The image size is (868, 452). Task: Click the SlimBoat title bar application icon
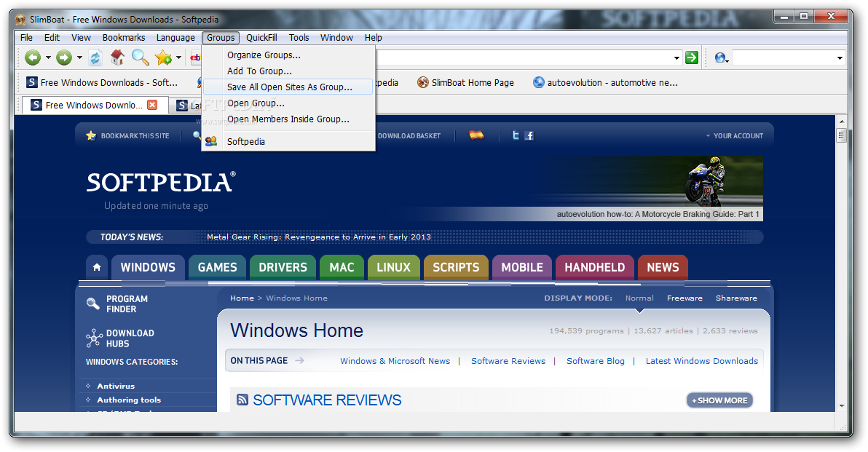click(20, 20)
